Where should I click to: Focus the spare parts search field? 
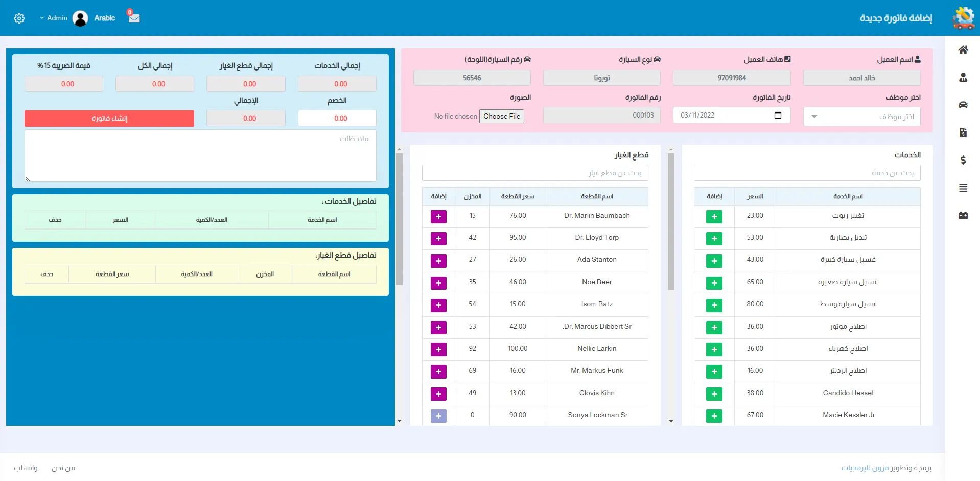click(x=534, y=173)
